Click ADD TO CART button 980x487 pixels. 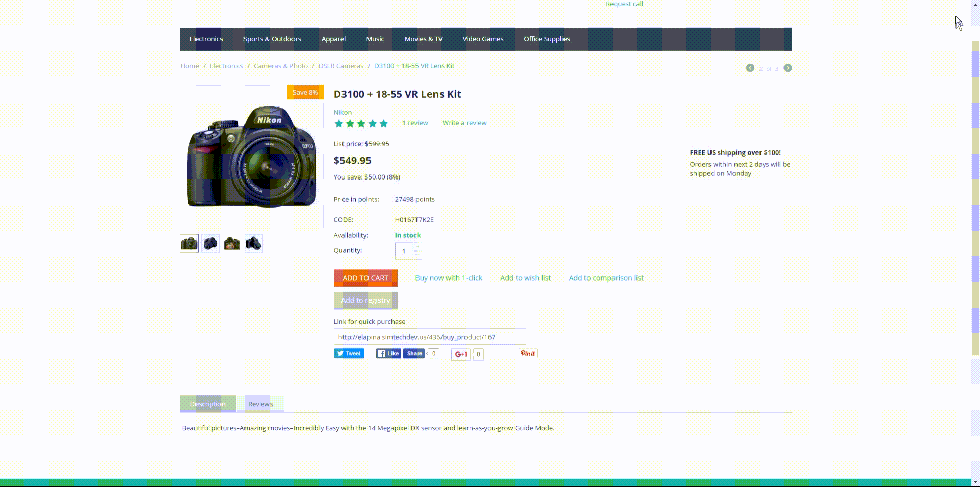point(365,278)
